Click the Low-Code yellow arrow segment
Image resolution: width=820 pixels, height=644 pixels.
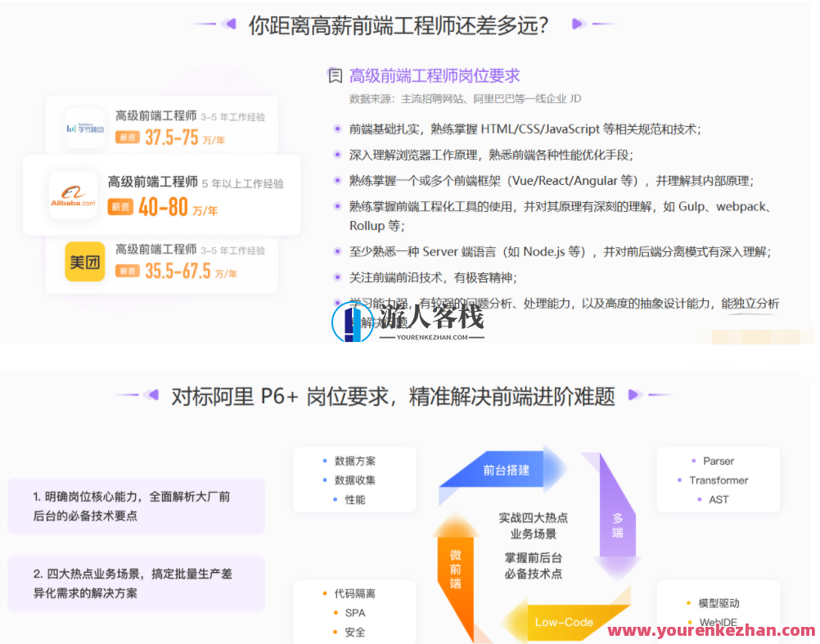563,622
